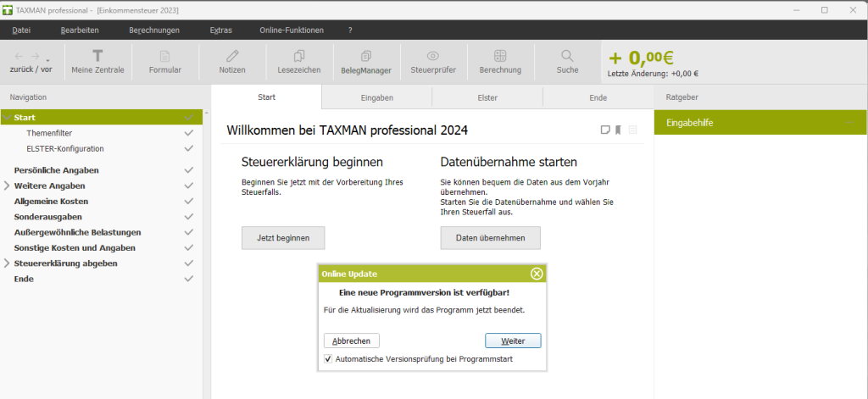Click the form icon beside the welcome heading
This screenshot has width=868, height=399.
[632, 130]
